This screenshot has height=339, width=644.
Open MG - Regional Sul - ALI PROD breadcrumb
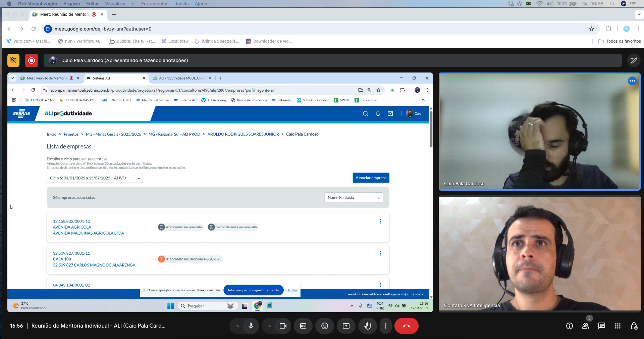pyautogui.click(x=174, y=134)
